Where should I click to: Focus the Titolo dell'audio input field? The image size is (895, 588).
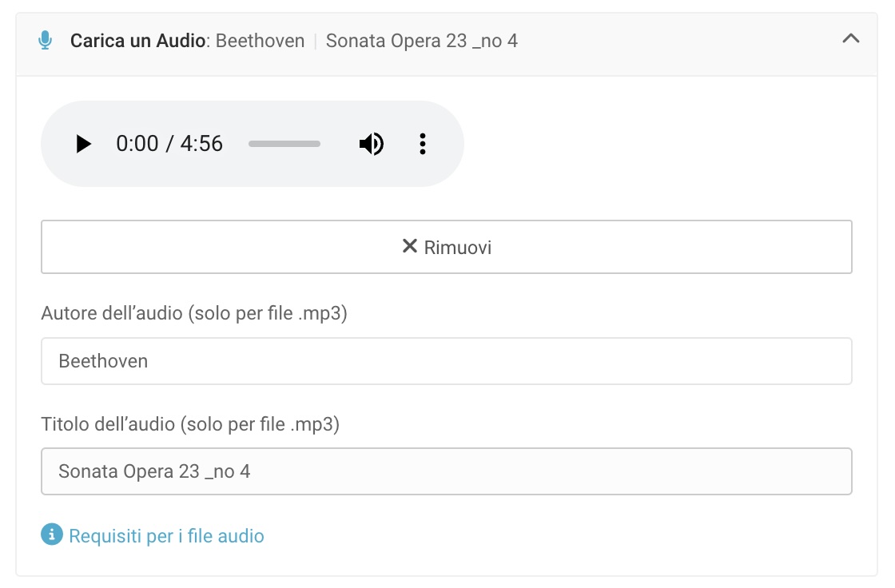446,471
